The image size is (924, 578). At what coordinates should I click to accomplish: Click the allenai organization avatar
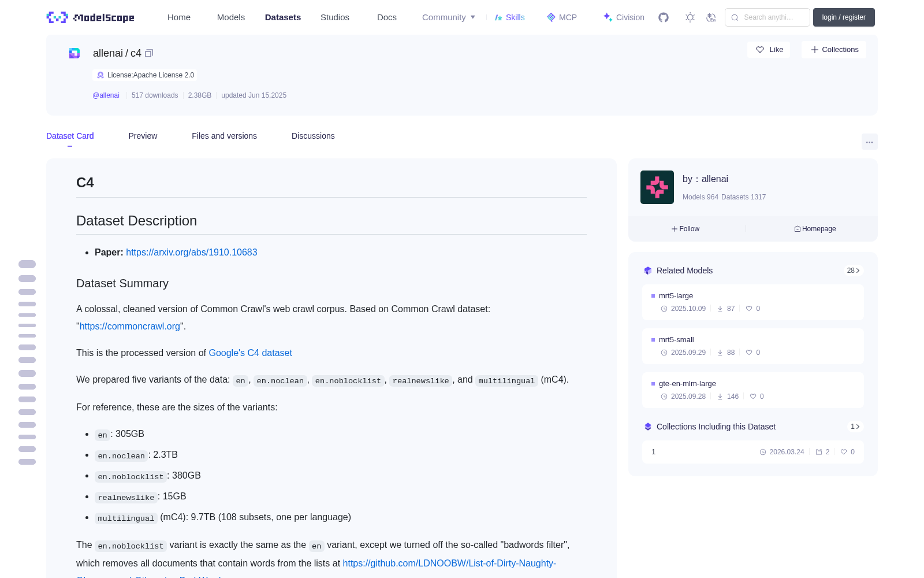tap(657, 187)
